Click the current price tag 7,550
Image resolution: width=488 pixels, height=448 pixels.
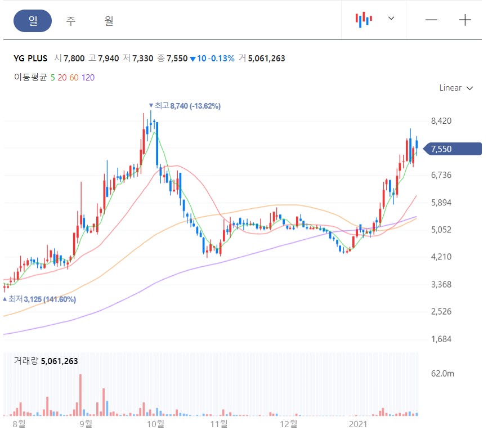452,149
